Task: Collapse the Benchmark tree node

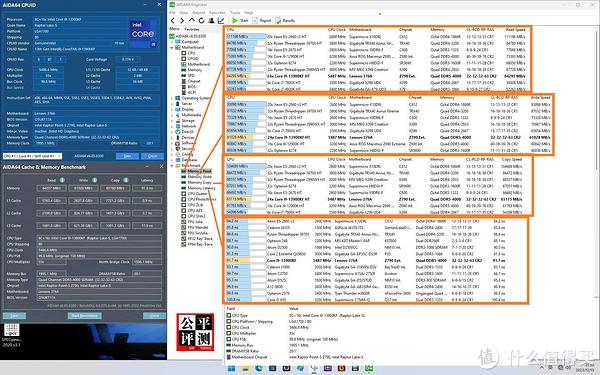Action: (172, 166)
